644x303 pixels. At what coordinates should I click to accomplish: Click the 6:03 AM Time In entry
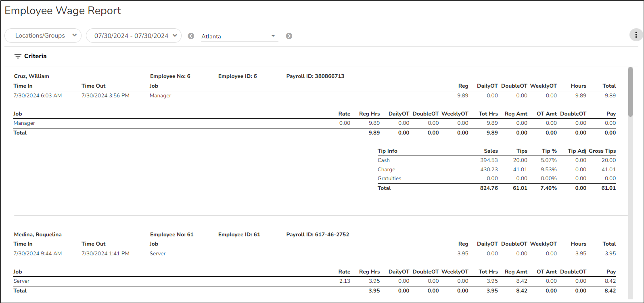tap(38, 96)
